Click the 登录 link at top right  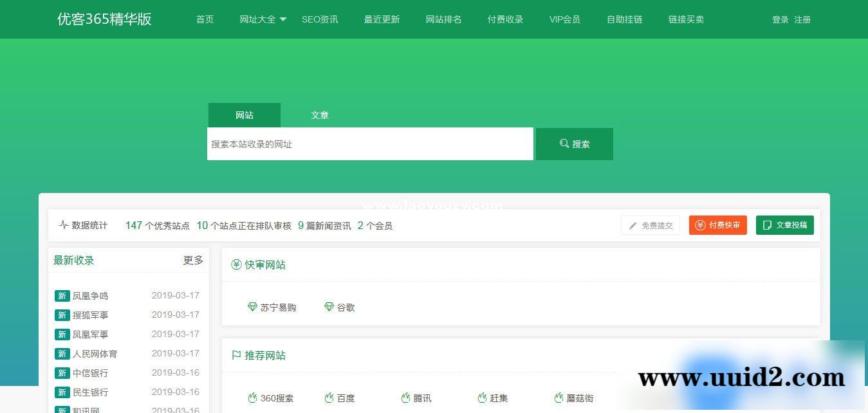(779, 19)
